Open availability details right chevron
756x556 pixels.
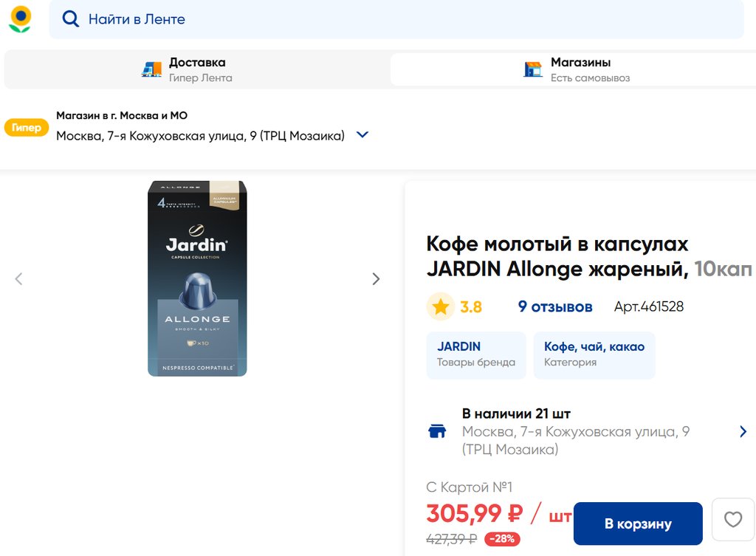pos(743,431)
